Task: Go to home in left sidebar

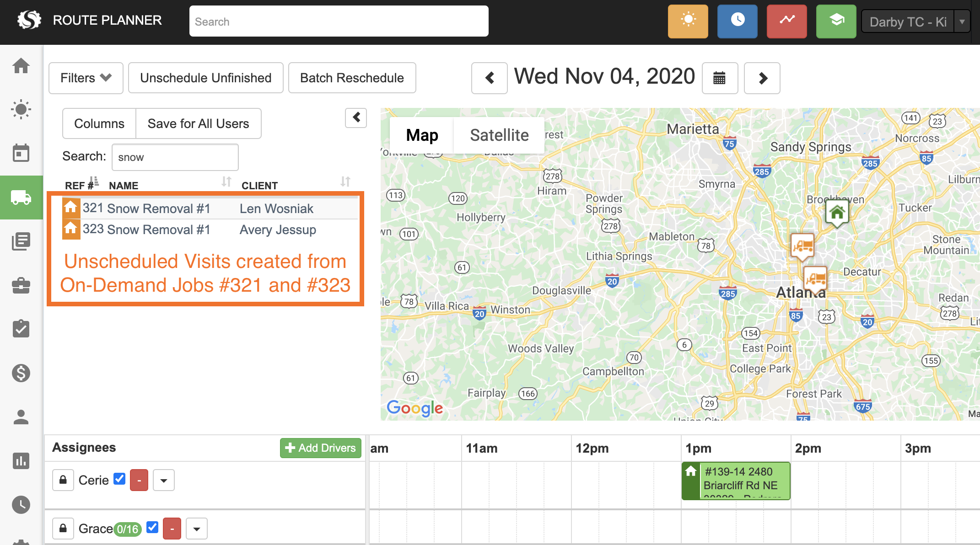Action: click(x=21, y=66)
